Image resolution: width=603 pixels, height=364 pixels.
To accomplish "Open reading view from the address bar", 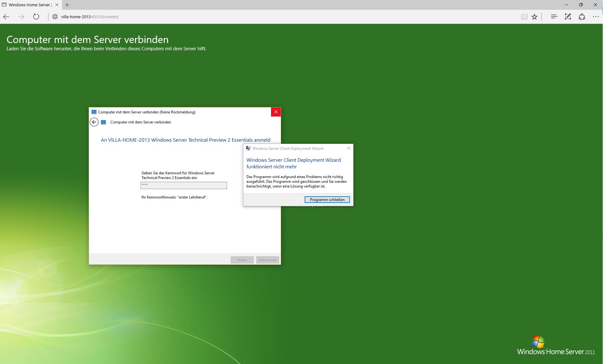I will click(x=524, y=17).
